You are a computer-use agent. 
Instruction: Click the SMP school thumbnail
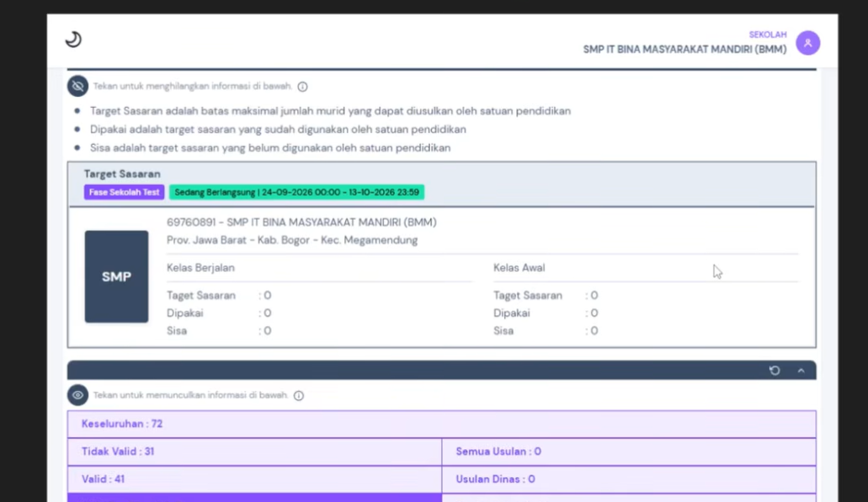[116, 276]
